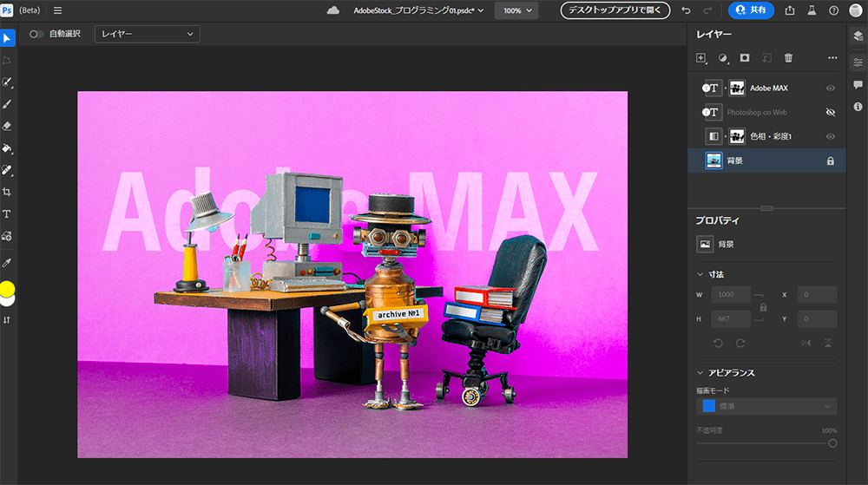
Task: Add a new layer with plus icon
Action: (701, 58)
